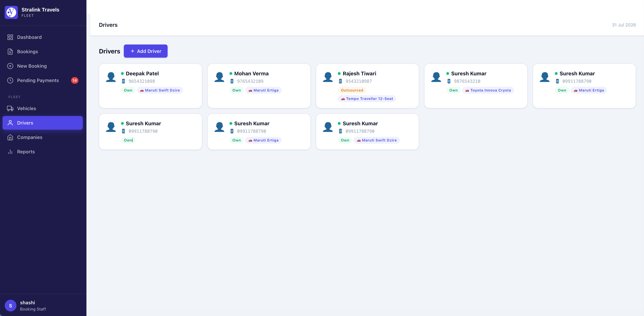
Task: Click the green status dot by Rajesh Tiwari
Action: point(339,73)
